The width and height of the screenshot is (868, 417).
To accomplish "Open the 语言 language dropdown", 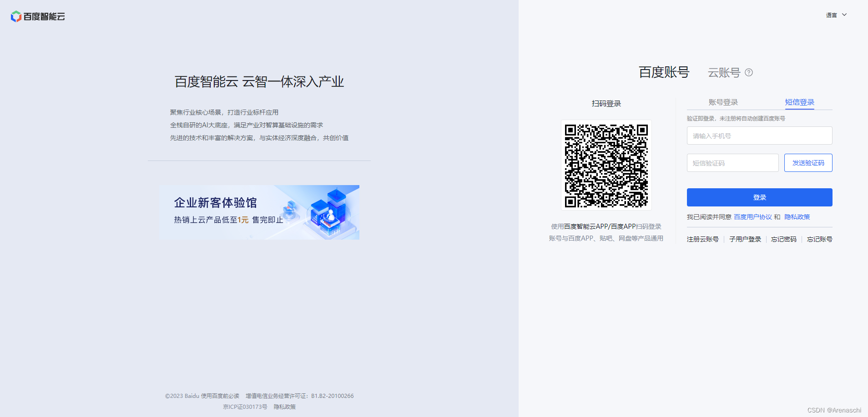I will click(836, 15).
